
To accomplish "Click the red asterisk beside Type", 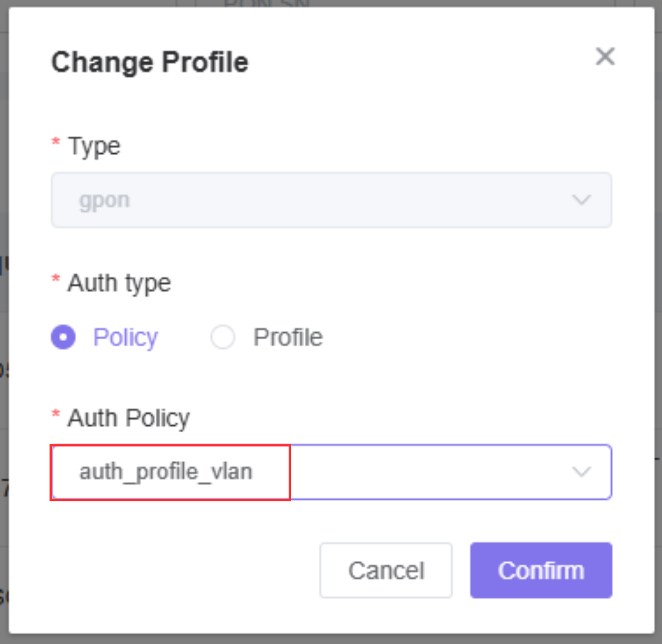I will (57, 144).
